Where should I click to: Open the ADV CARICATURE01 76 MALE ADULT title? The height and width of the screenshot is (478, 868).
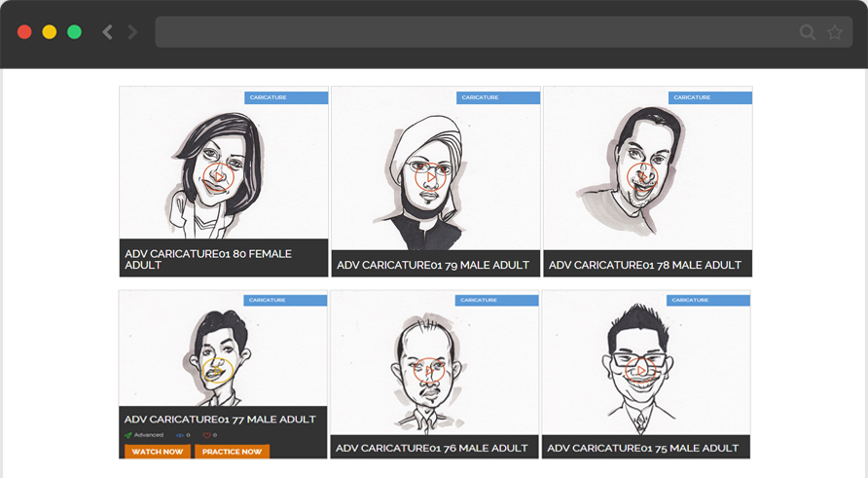coord(431,449)
